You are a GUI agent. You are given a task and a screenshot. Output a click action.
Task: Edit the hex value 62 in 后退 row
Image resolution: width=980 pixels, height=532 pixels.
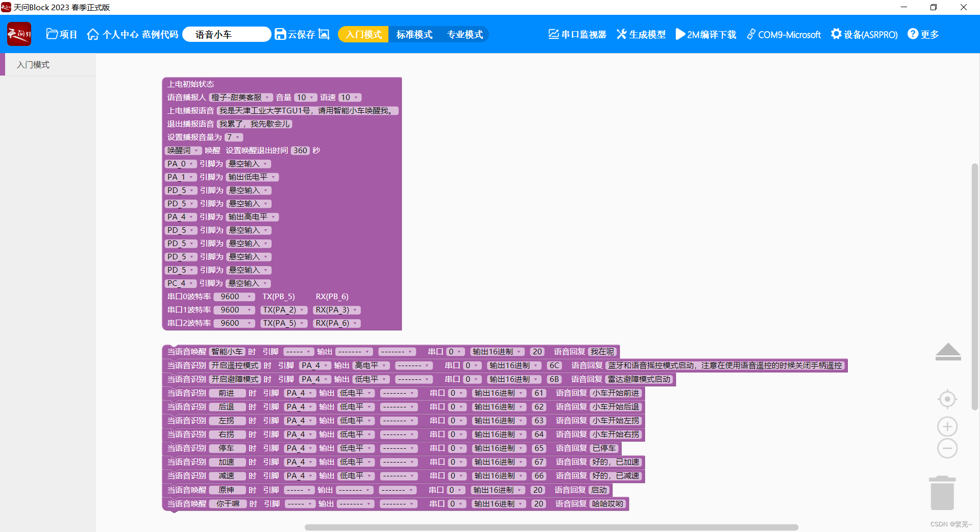539,407
